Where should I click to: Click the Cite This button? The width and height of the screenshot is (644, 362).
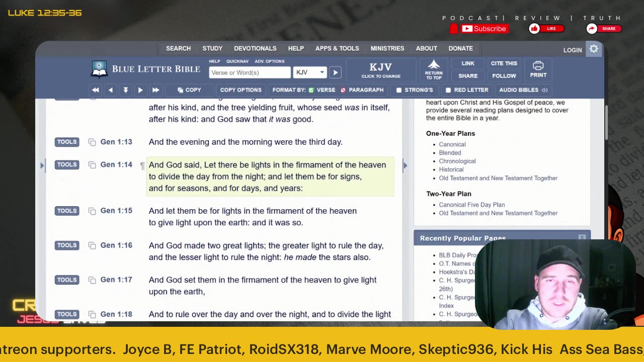pos(504,63)
